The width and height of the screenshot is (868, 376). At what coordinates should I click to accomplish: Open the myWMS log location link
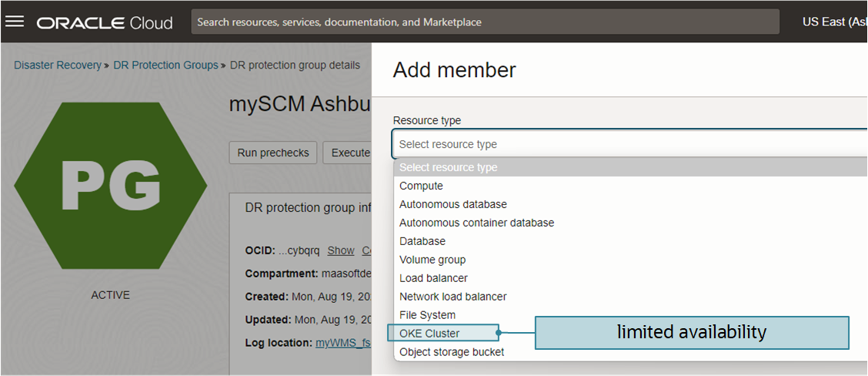coord(342,342)
